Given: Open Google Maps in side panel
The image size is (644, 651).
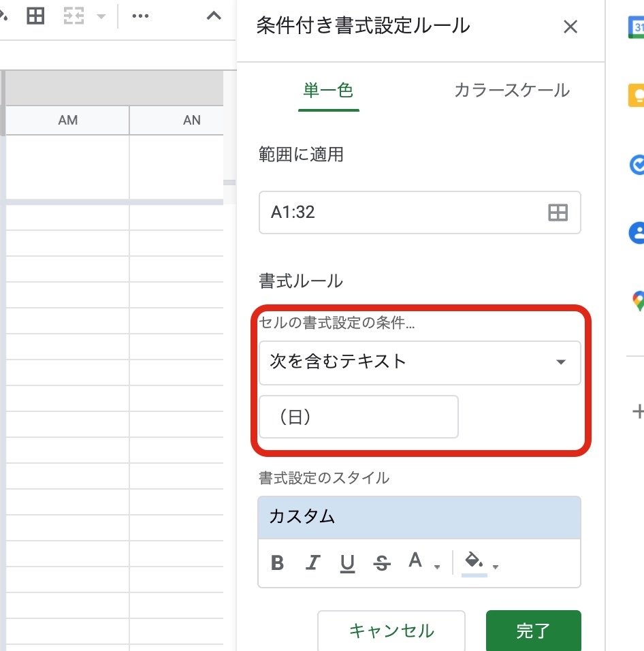Looking at the screenshot, I should point(638,301).
